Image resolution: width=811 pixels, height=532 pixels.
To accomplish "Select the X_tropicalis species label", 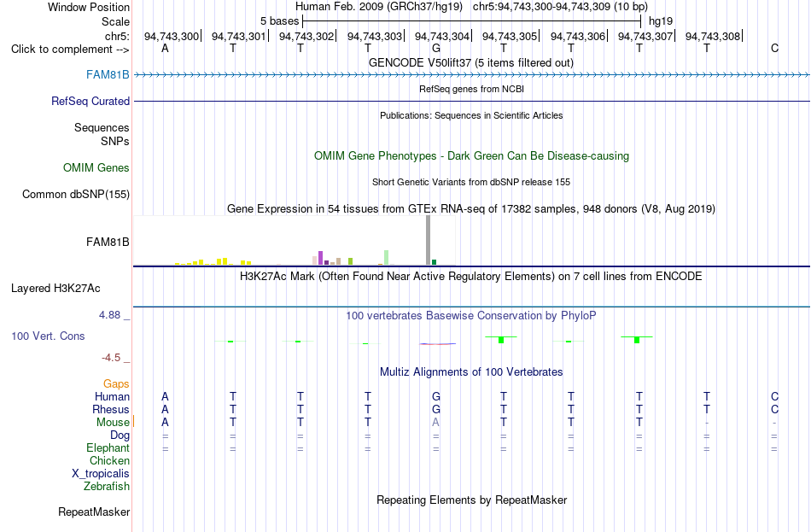I will (101, 474).
